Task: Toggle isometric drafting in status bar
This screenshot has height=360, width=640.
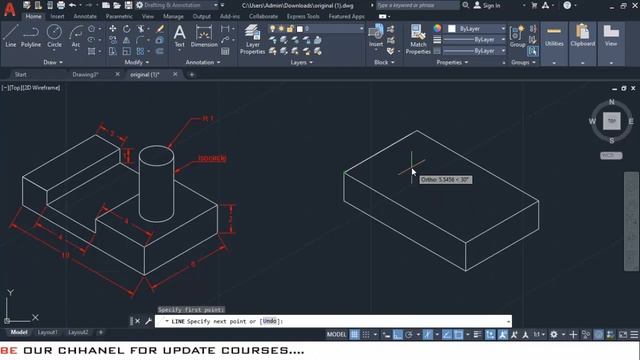Action: (x=427, y=335)
